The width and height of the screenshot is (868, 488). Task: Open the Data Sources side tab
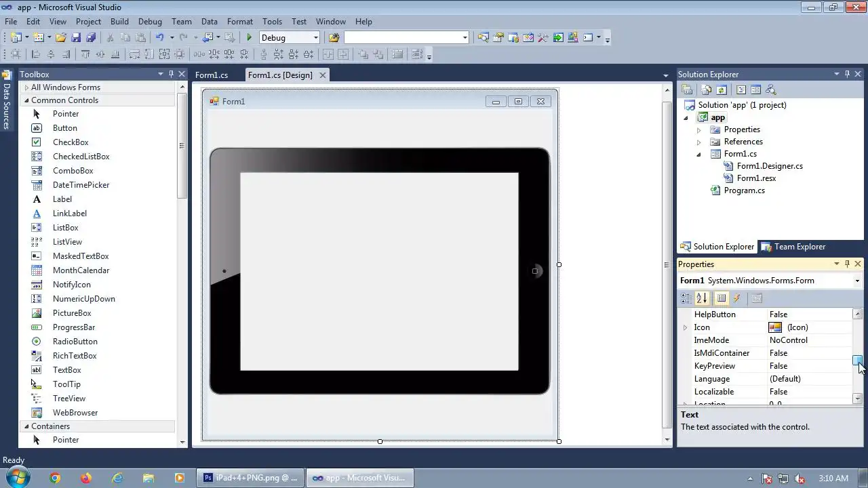[6, 100]
